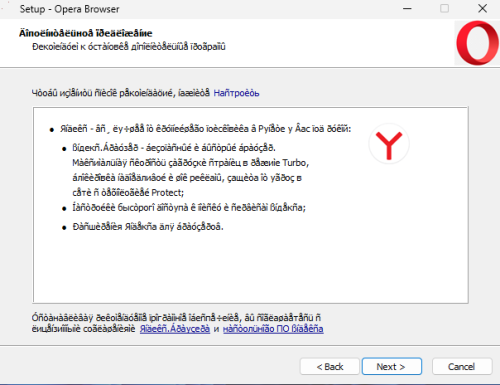Close the Setup window
The height and width of the screenshot is (385, 500).
pos(482,9)
